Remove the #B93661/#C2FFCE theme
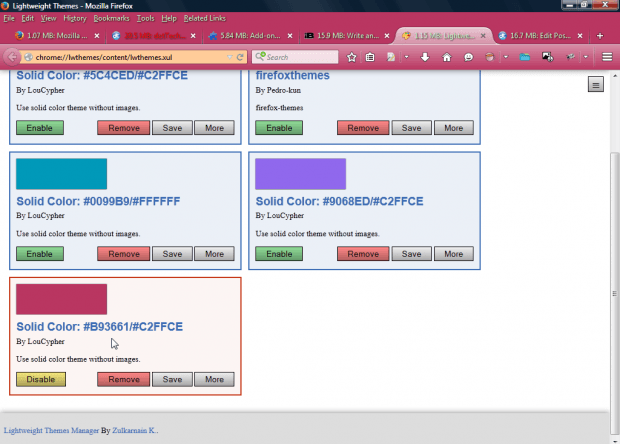Viewport: 620px width, 444px height. click(124, 379)
